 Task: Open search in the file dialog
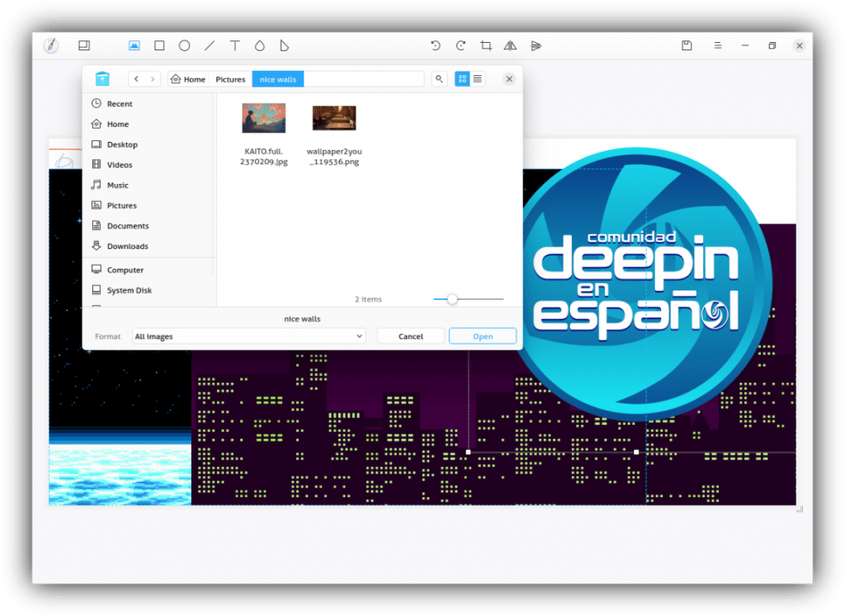click(x=439, y=79)
